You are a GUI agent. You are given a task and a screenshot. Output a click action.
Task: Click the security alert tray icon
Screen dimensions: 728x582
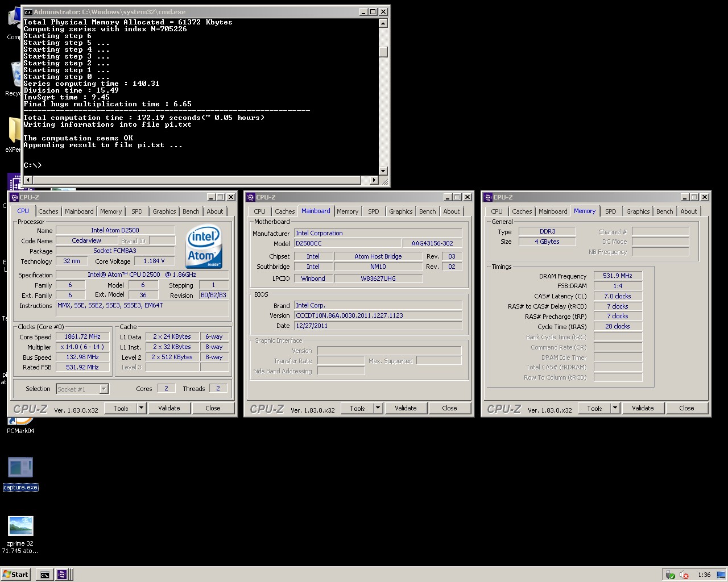684,575
